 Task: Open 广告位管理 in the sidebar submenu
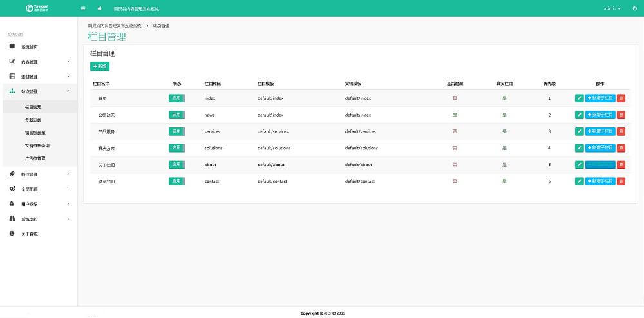[x=35, y=158]
